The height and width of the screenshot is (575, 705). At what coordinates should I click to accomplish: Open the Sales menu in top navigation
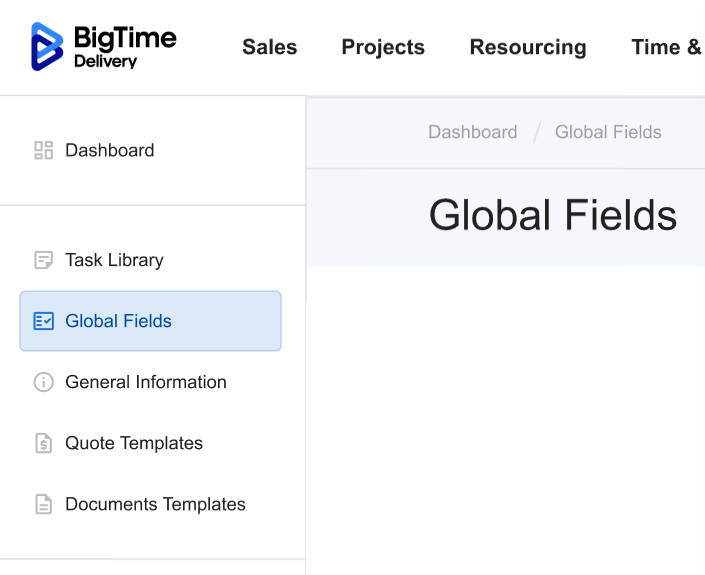click(x=269, y=47)
